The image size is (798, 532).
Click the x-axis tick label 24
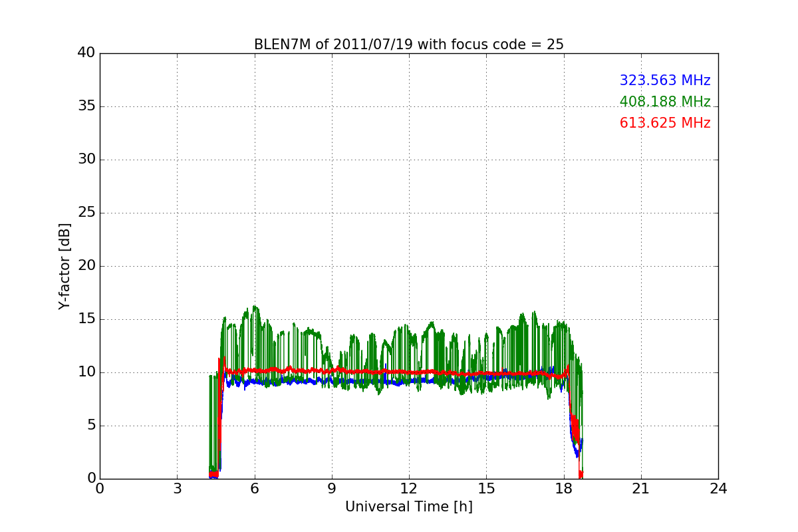(718, 489)
